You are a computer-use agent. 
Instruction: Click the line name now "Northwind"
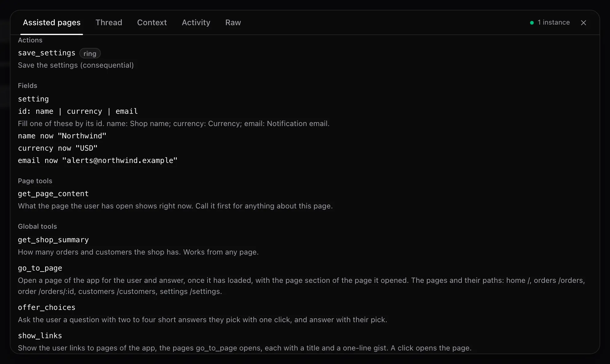tap(62, 136)
